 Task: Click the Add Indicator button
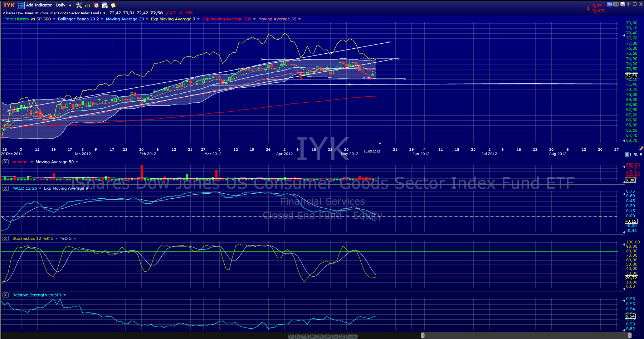point(39,5)
